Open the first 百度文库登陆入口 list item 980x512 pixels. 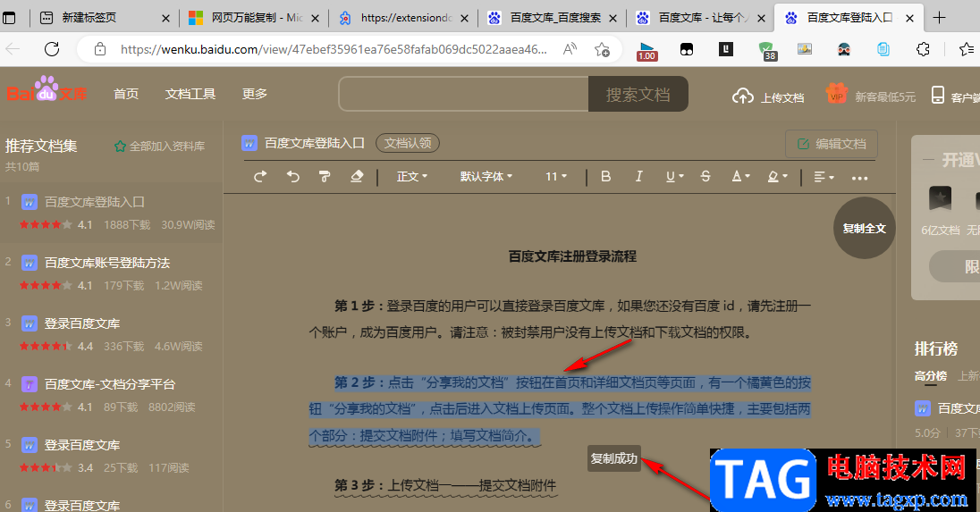pyautogui.click(x=95, y=202)
